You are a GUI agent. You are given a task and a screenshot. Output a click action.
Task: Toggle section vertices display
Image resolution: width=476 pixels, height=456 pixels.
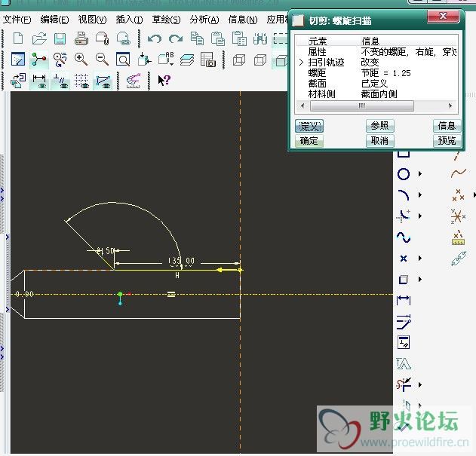(x=103, y=81)
